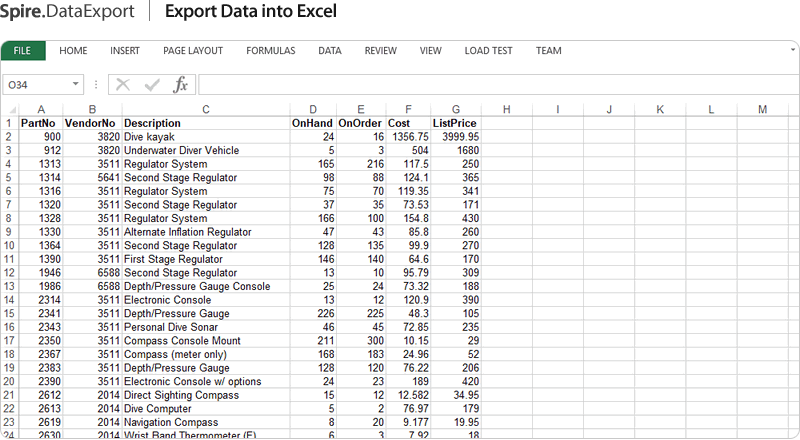800x440 pixels.
Task: Switch to the VIEW tab
Action: click(x=430, y=51)
